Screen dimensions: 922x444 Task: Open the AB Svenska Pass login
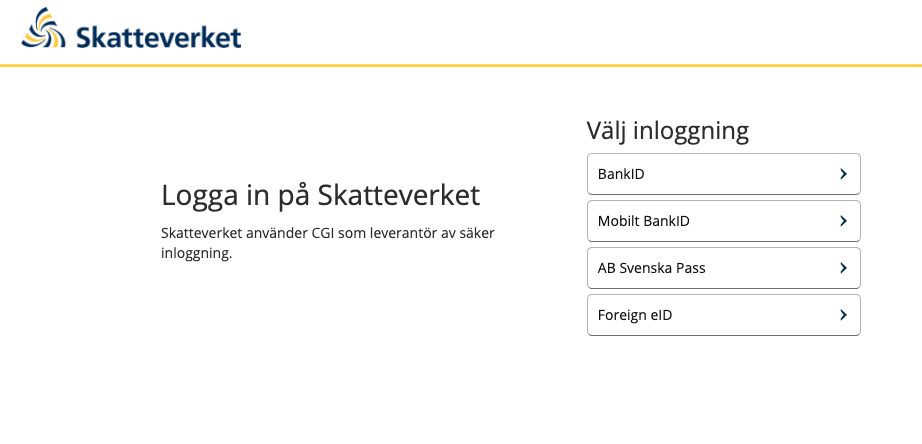point(724,268)
